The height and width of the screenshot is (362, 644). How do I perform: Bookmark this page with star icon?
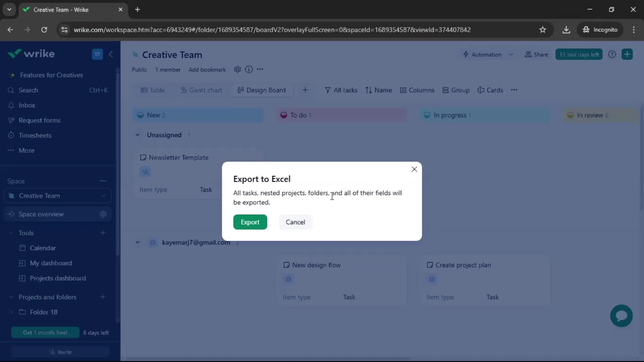(x=542, y=29)
